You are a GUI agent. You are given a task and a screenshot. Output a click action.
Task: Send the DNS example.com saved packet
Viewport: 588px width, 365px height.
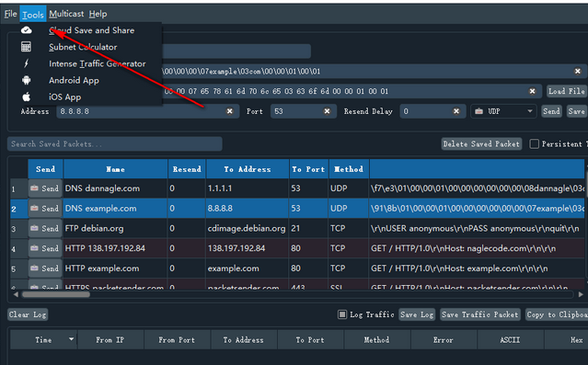pyautogui.click(x=44, y=209)
